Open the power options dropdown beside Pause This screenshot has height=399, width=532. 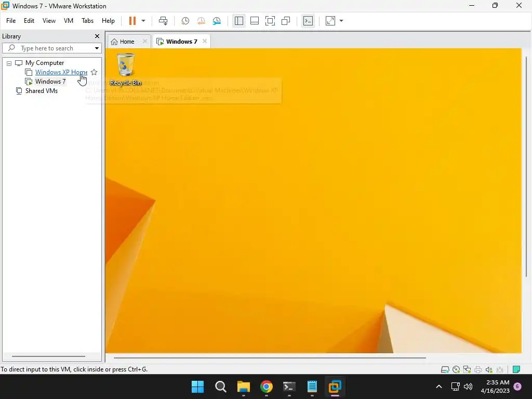(143, 21)
